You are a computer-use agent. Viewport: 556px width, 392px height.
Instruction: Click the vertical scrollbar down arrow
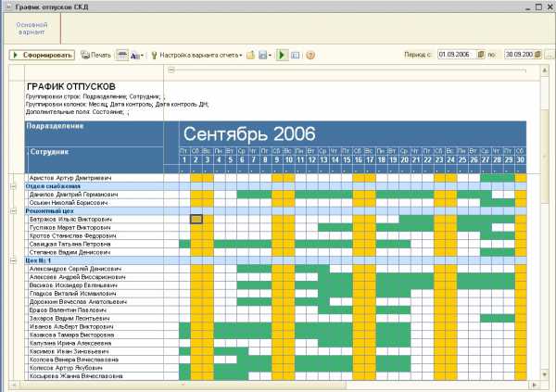point(545,374)
